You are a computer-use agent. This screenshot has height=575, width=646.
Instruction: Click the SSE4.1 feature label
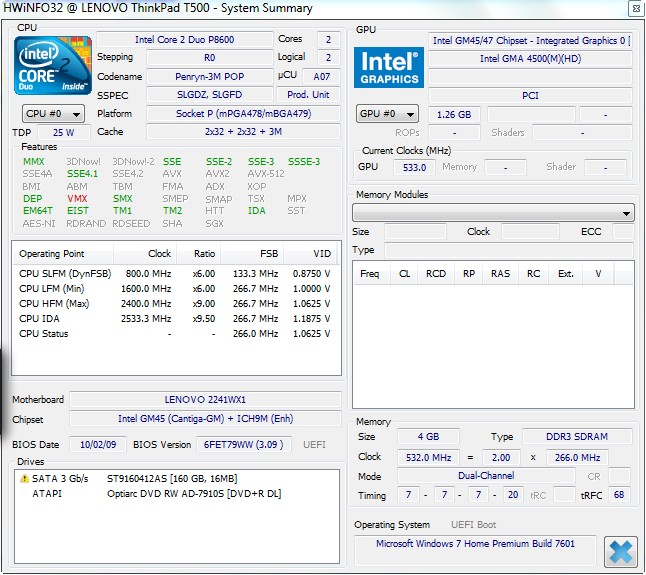(x=83, y=174)
